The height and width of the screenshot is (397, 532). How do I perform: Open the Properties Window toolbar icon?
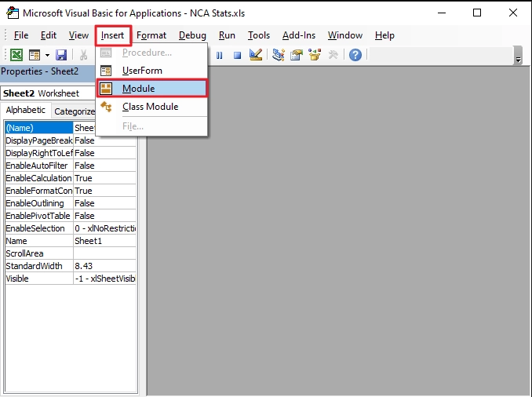coord(297,55)
